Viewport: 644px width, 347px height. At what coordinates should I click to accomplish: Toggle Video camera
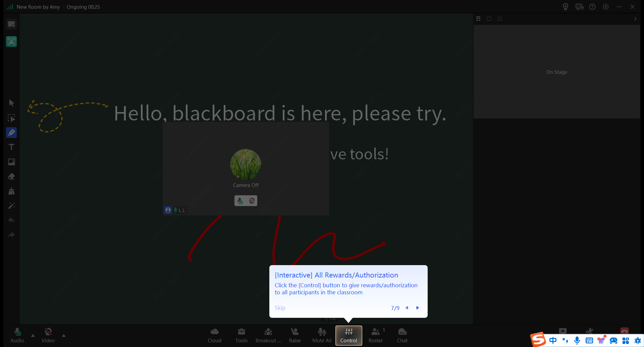click(x=48, y=335)
